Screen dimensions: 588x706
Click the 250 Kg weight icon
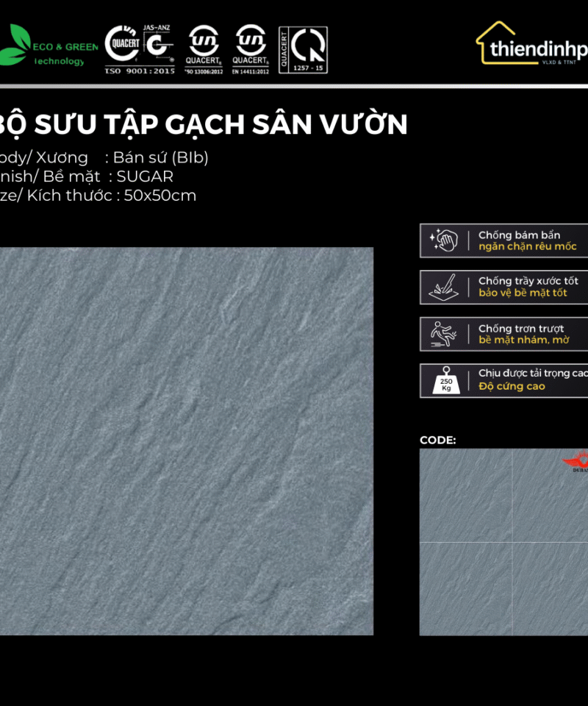[x=444, y=381]
